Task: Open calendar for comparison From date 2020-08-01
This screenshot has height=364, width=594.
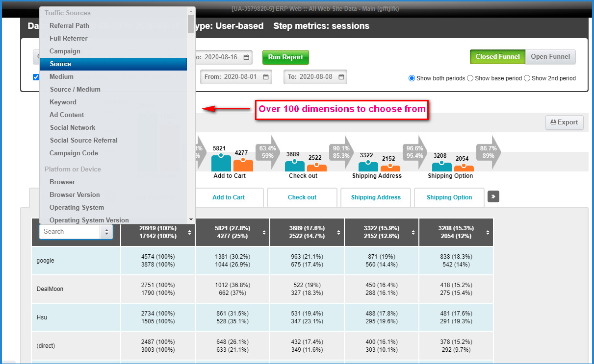Action: click(266, 77)
